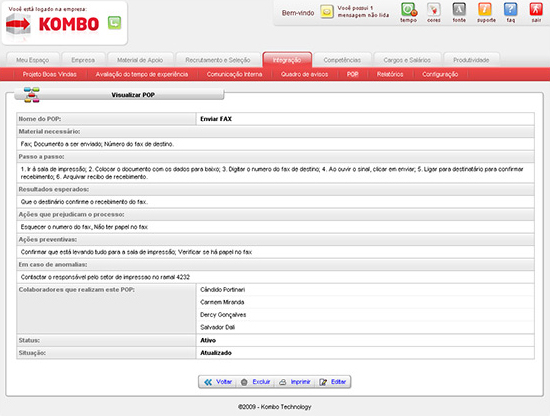Click the Editar button
The height and width of the screenshot is (416, 550).
point(333,382)
